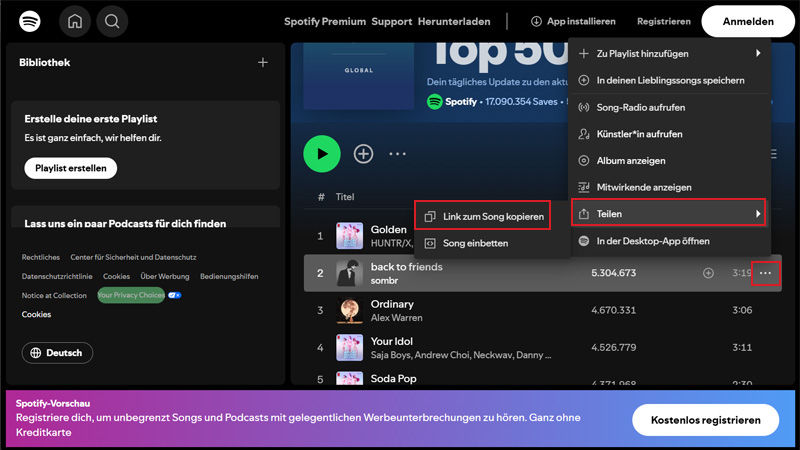800x450 pixels.
Task: Click song title Soda Pop
Action: click(393, 379)
